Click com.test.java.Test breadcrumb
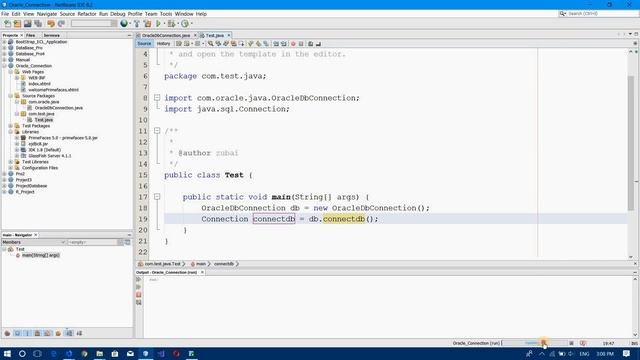This screenshot has width=640, height=360. click(x=162, y=264)
